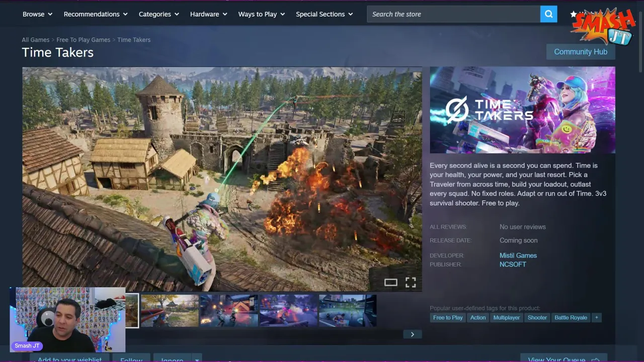Select the last visible city screenshot thumbnail
This screenshot has height=362, width=644.
(x=348, y=311)
